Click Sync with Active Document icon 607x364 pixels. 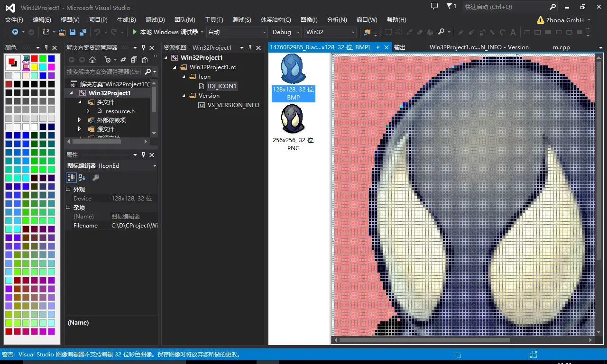point(123,60)
